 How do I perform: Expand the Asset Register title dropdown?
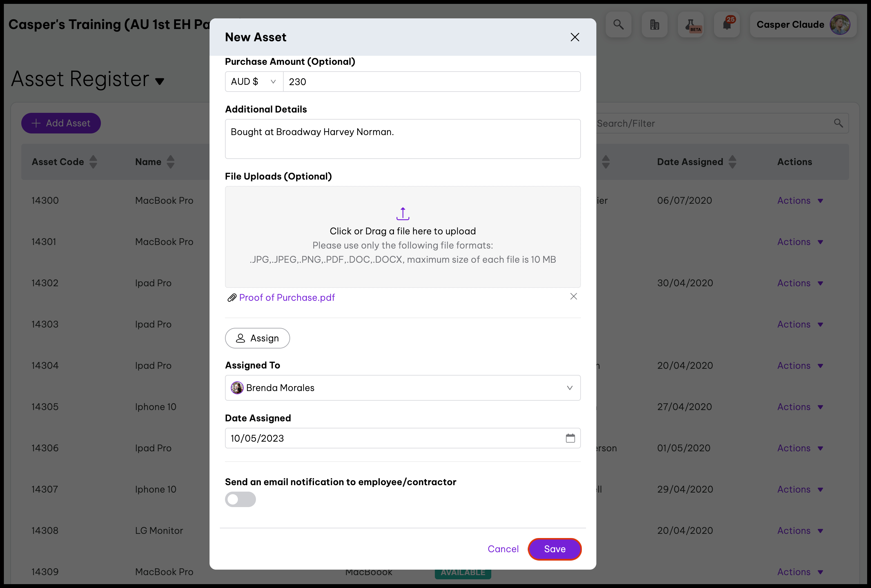160,81
